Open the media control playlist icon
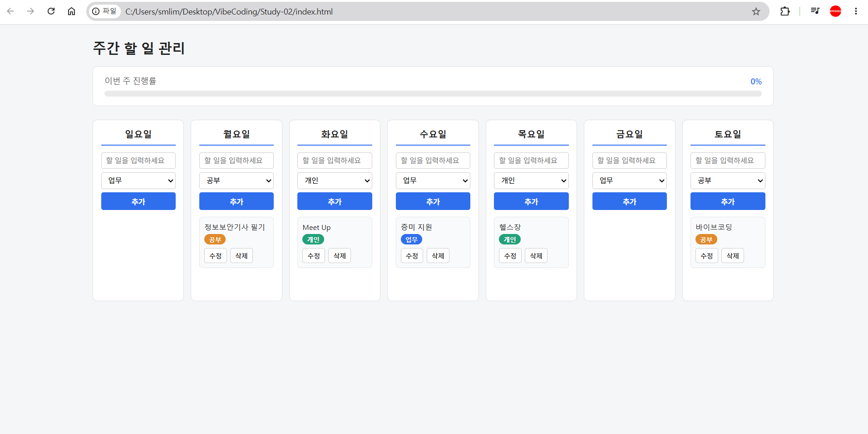868x434 pixels. pos(815,11)
